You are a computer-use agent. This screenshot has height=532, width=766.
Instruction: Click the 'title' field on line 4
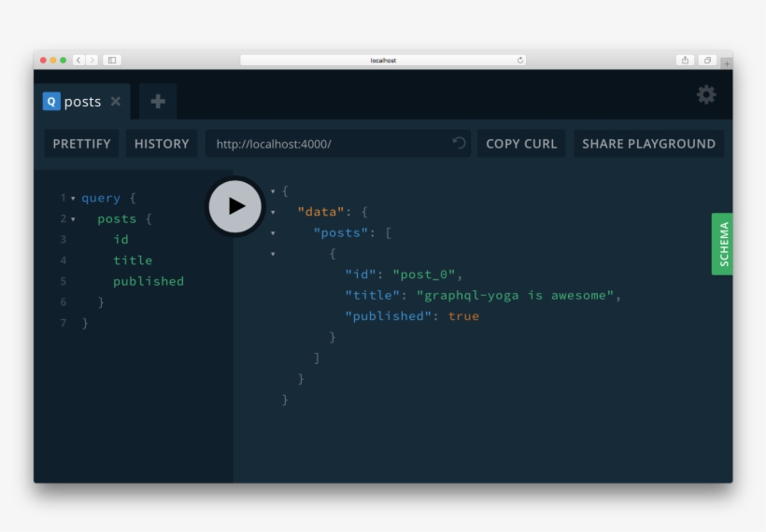133,260
